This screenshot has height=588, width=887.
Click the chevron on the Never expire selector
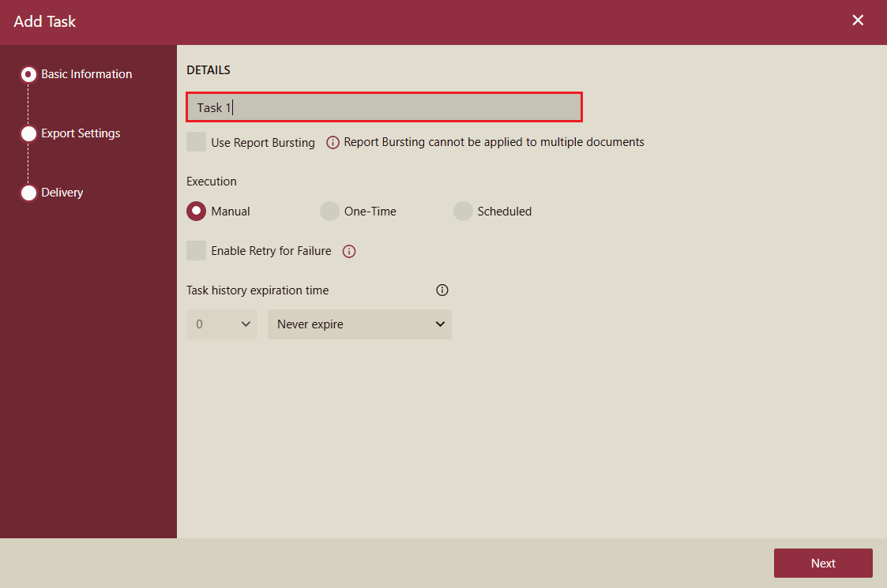(x=440, y=324)
